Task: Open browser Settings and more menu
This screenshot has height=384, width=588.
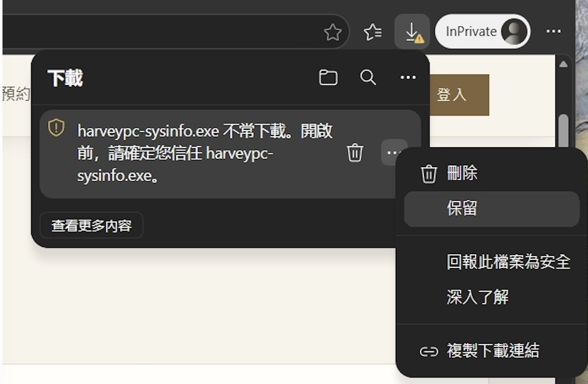Action: 553,31
